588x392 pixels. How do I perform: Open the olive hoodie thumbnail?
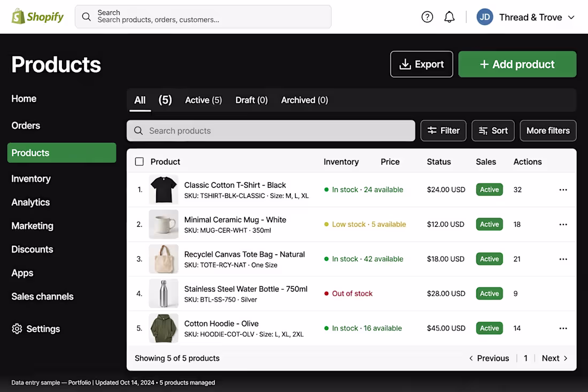click(164, 328)
